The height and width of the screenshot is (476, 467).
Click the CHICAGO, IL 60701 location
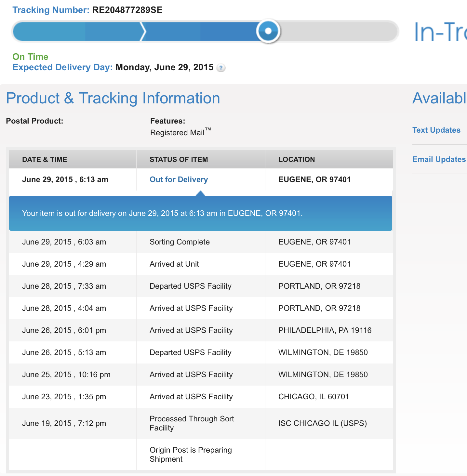[x=314, y=397]
